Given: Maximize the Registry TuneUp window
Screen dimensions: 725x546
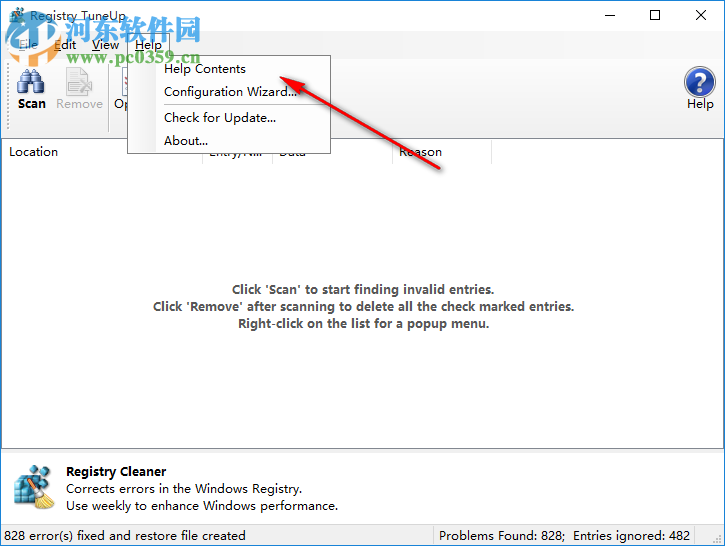Looking at the screenshot, I should tap(655, 15).
